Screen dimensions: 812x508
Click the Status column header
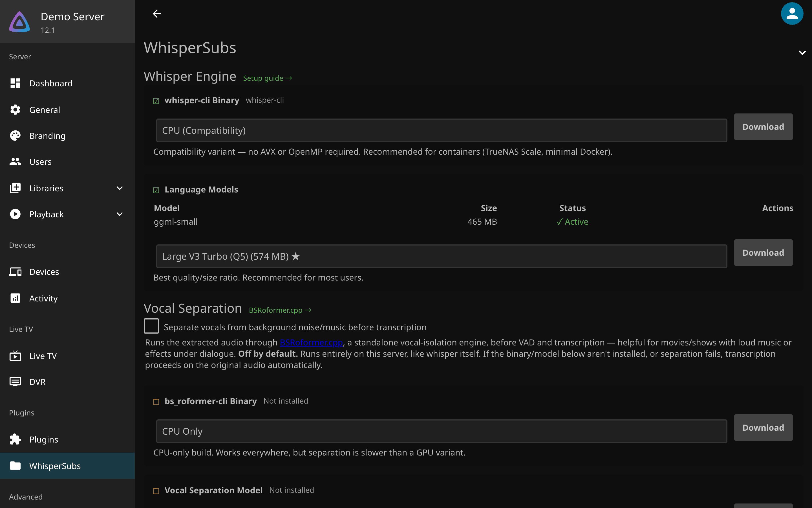pyautogui.click(x=572, y=208)
